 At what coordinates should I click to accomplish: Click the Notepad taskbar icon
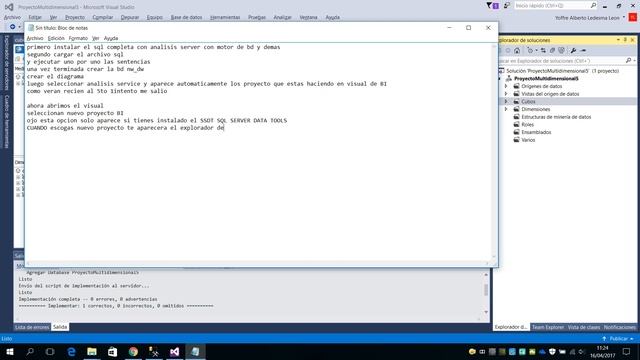click(x=195, y=351)
